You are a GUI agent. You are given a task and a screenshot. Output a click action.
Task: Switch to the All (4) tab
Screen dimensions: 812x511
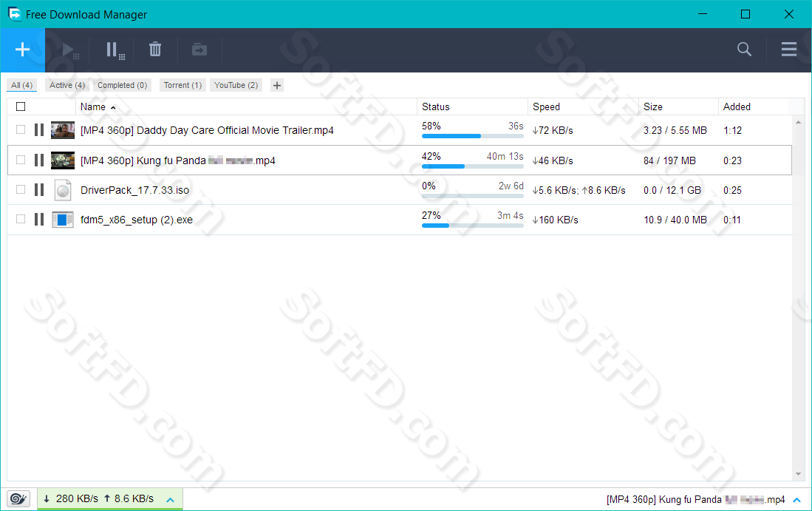click(21, 85)
